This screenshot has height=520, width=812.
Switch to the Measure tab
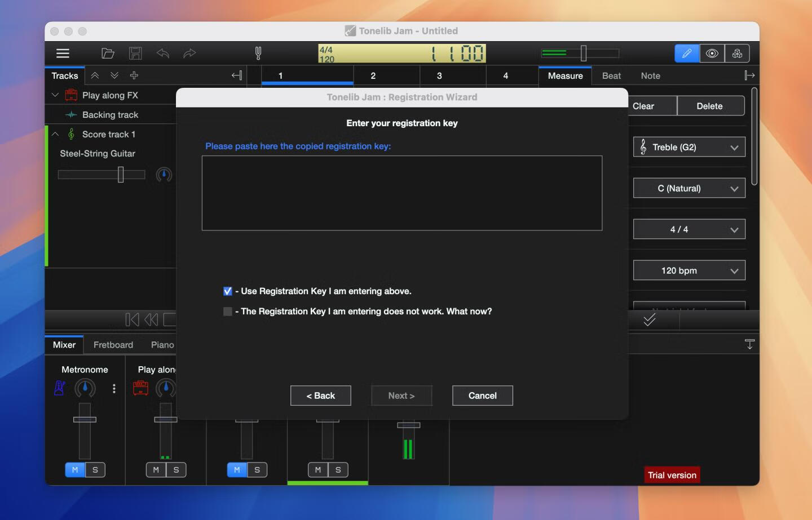[x=565, y=76]
